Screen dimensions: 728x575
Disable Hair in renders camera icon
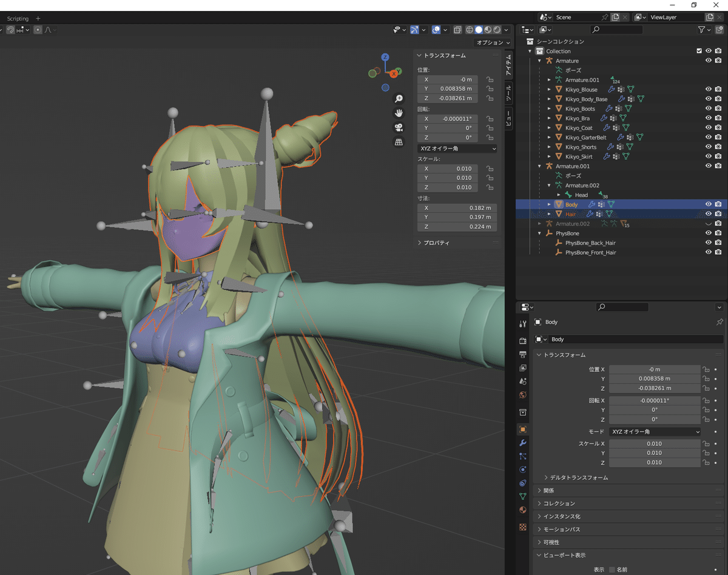point(718,214)
